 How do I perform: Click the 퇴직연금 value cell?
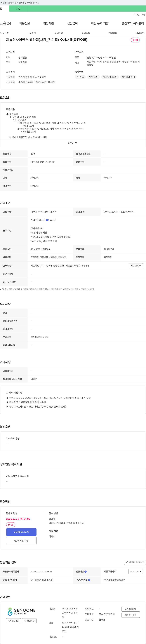108,257
